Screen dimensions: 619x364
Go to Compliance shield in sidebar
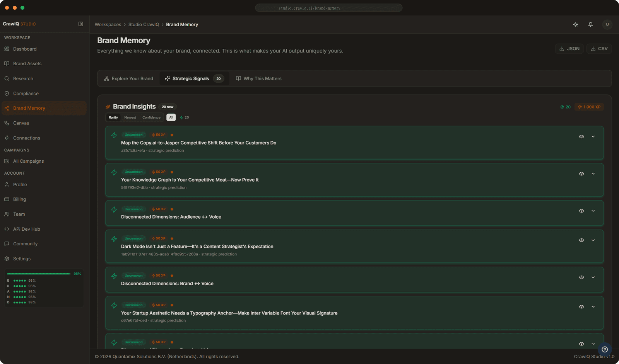click(26, 94)
